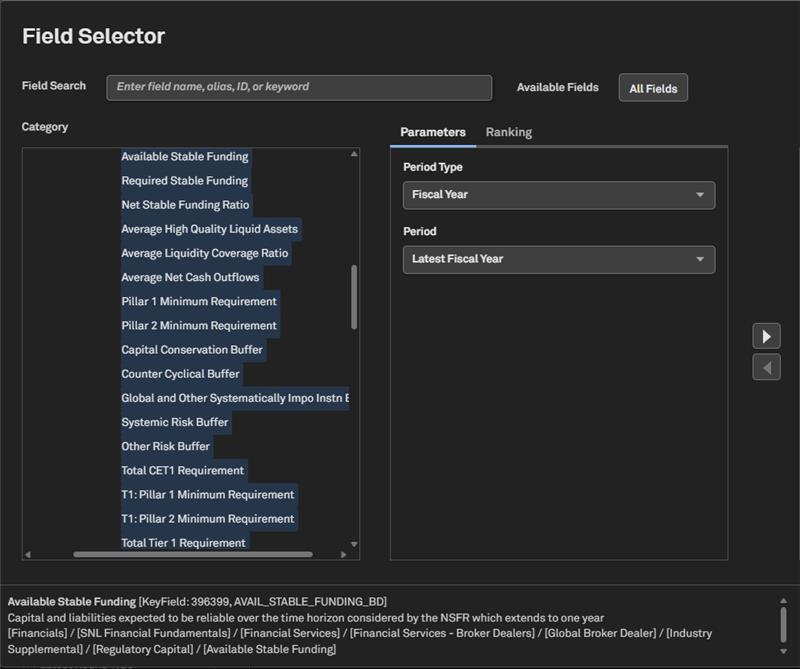800x669 pixels.
Task: Expand the Period dropdown
Action: pos(558,259)
